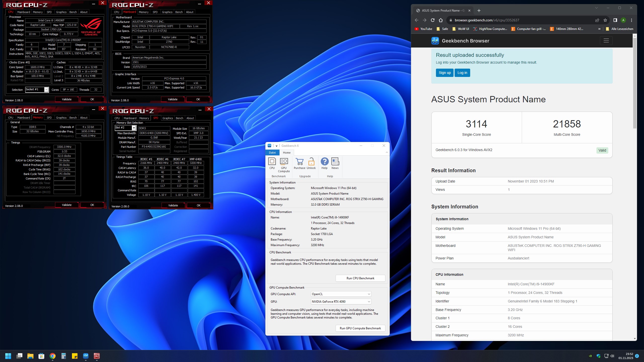Open the Safe bookmark folder
Image resolution: width=644 pixels, height=362 pixels.
[x=442, y=29]
